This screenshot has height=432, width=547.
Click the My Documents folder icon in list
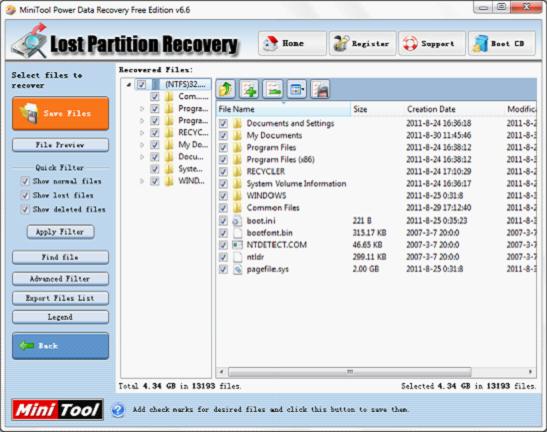tap(237, 135)
